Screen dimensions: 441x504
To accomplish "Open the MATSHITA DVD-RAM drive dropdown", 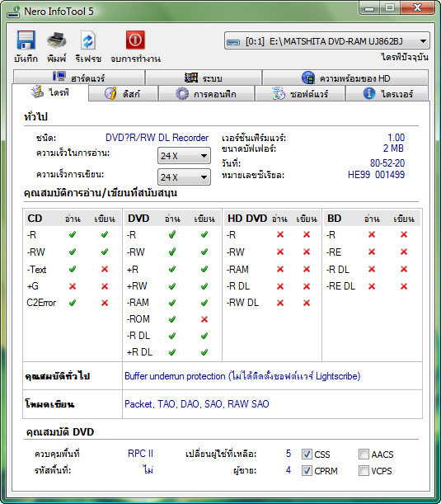I will 326,41.
